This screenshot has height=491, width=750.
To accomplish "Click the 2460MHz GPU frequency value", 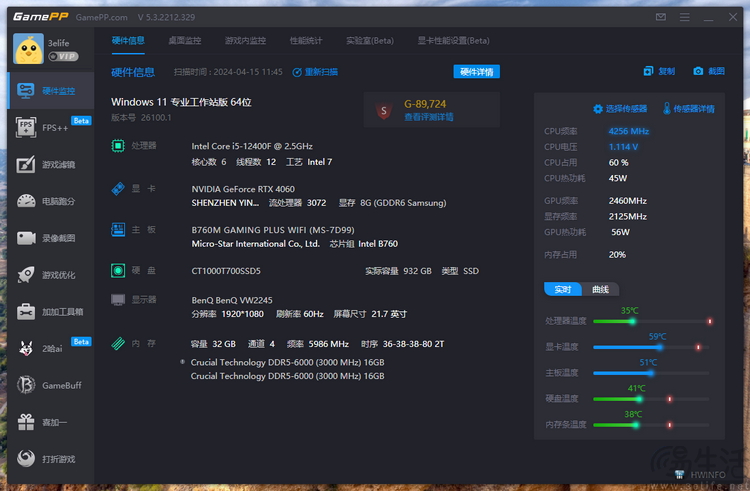I will pyautogui.click(x=628, y=201).
